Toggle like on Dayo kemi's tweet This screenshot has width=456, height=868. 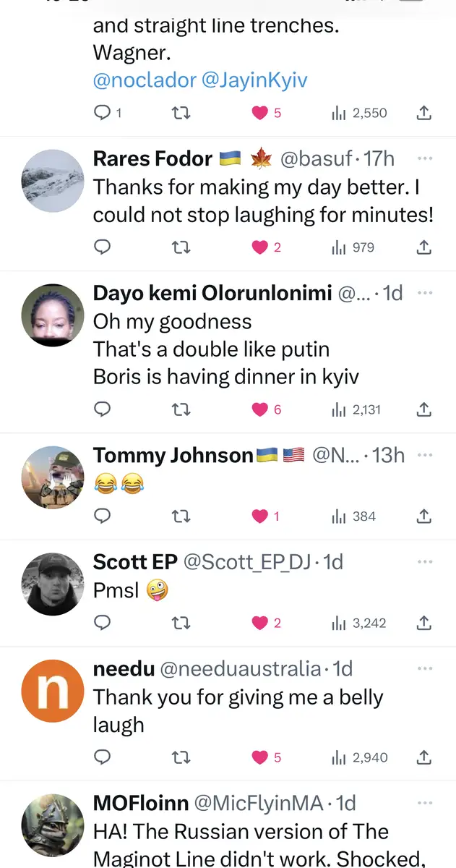tap(260, 409)
